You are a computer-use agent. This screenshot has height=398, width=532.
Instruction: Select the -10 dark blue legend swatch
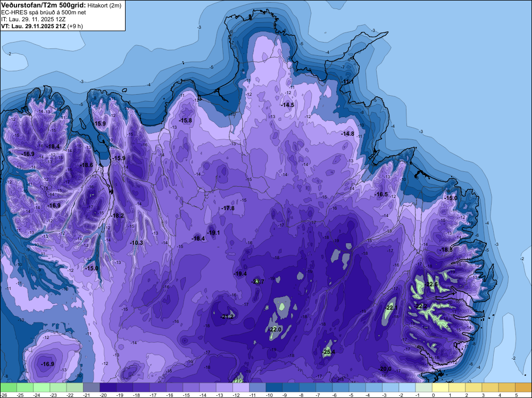275,387
